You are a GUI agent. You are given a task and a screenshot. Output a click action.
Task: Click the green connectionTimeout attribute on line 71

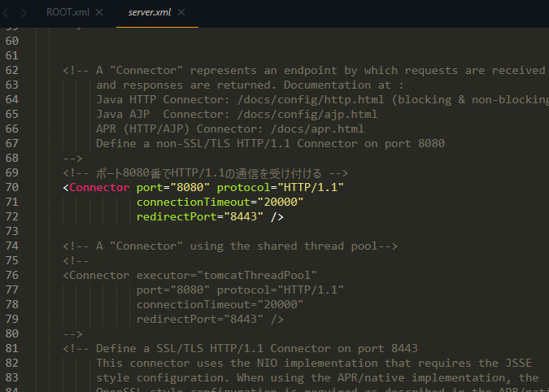(194, 202)
